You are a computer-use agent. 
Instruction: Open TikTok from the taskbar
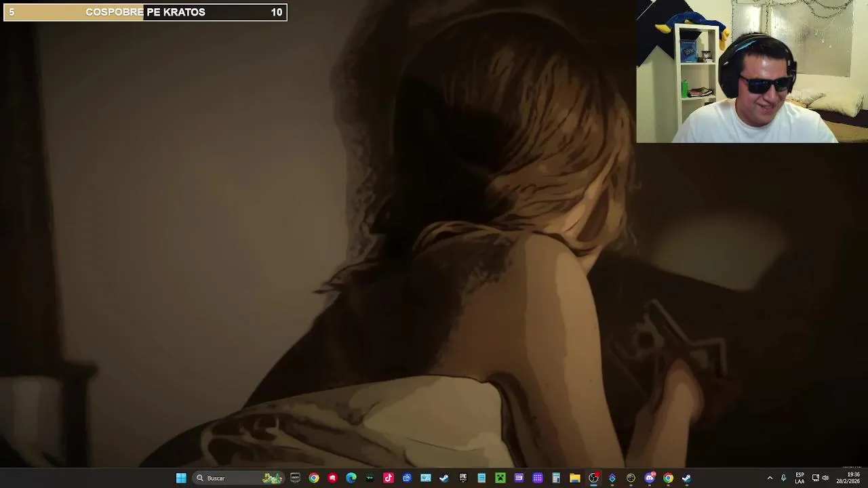point(389,478)
